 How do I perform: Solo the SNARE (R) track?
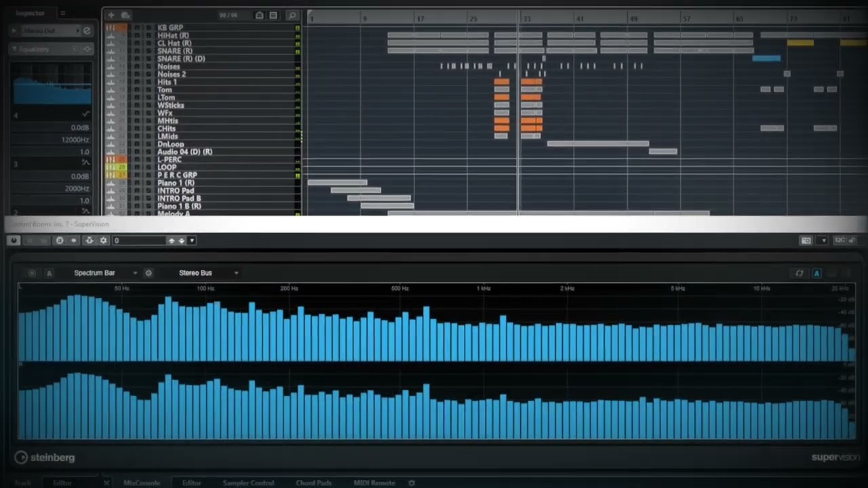tap(149, 51)
